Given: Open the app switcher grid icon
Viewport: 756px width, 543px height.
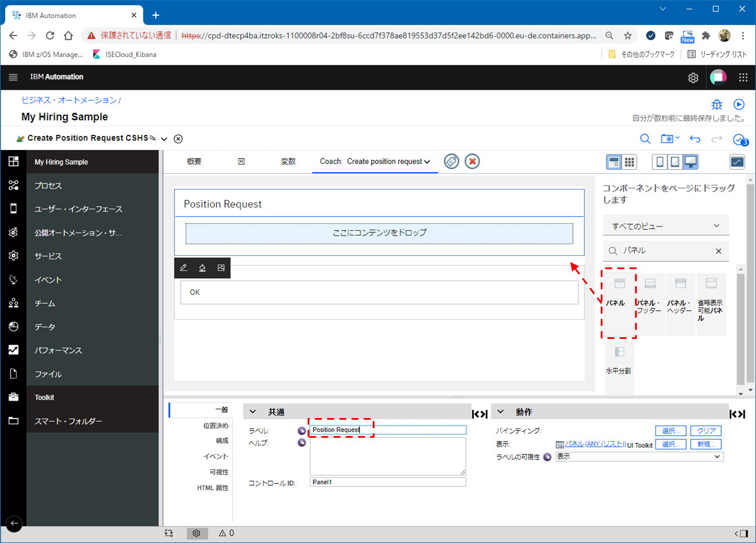Looking at the screenshot, I should tap(743, 77).
